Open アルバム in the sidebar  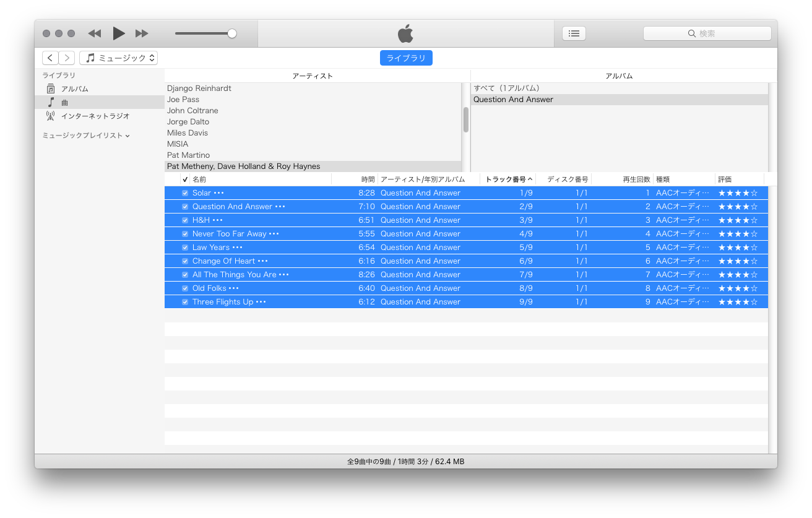point(74,89)
